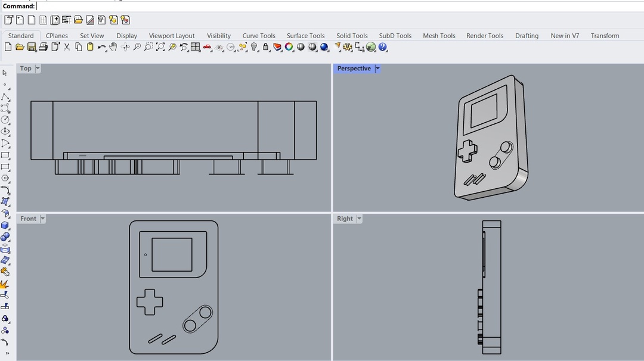Select the Circle tool in left sidebar
This screenshot has width=644, height=361.
tap(5, 120)
